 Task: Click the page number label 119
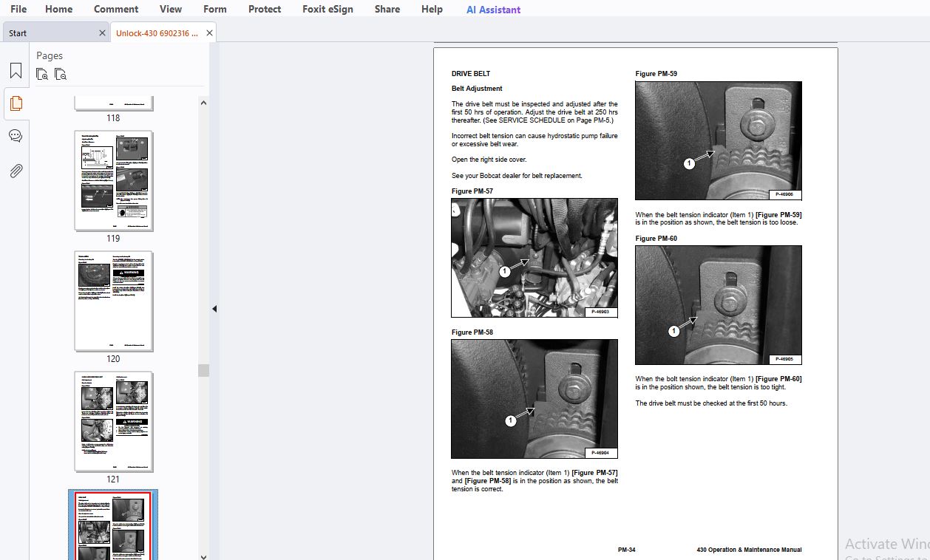point(113,239)
